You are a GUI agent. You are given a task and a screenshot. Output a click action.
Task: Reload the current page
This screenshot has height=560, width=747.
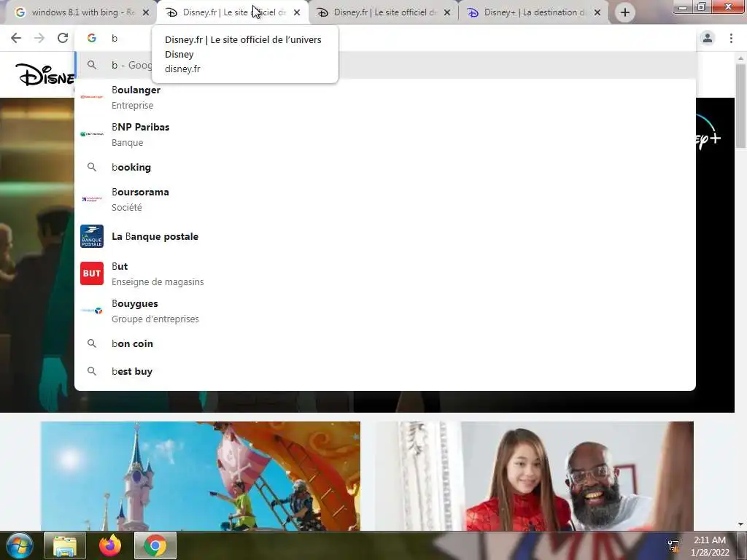[x=63, y=38]
